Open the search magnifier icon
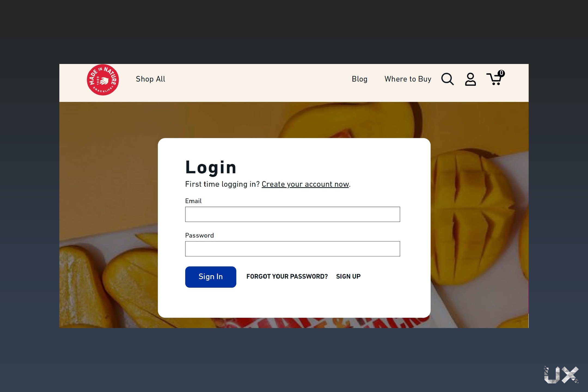The image size is (588, 392). pyautogui.click(x=447, y=79)
